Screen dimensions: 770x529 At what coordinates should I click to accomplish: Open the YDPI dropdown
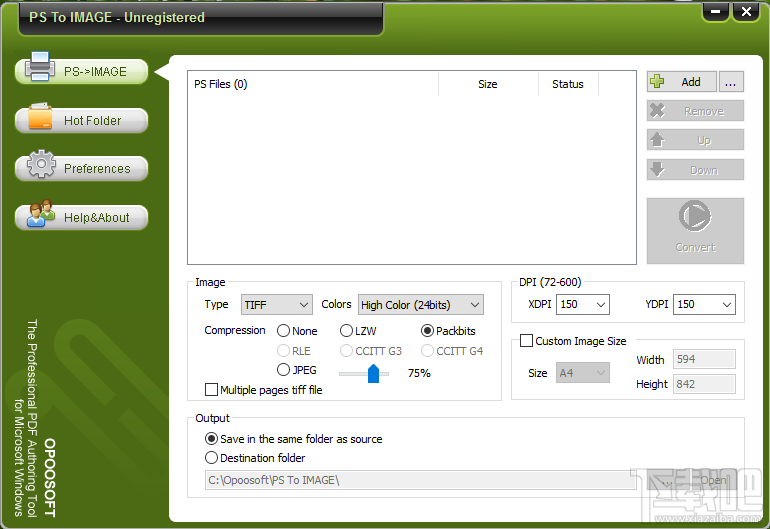pyautogui.click(x=704, y=305)
